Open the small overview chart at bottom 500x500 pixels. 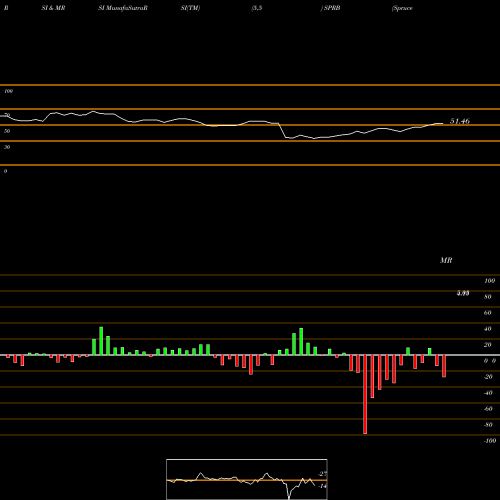click(247, 479)
